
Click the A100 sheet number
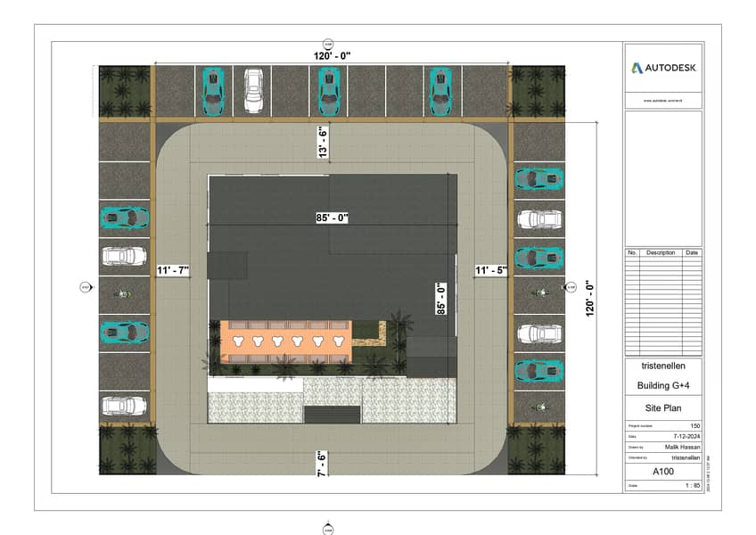(663, 471)
